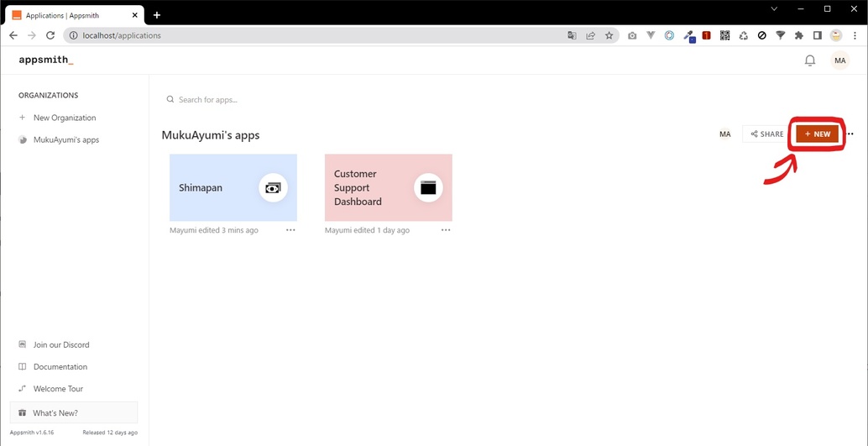Click 'Mayumi edited 1 day ago' text
This screenshot has height=446, width=868.
367,230
